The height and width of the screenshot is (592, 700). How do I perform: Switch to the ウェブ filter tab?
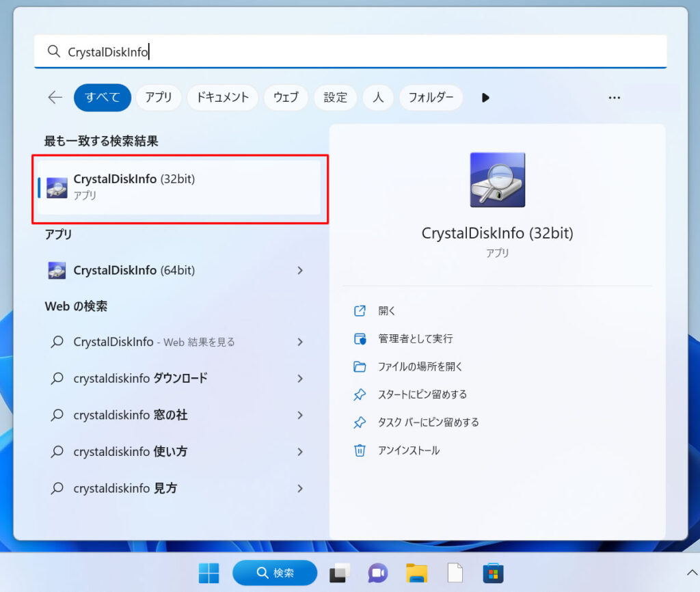coord(286,97)
